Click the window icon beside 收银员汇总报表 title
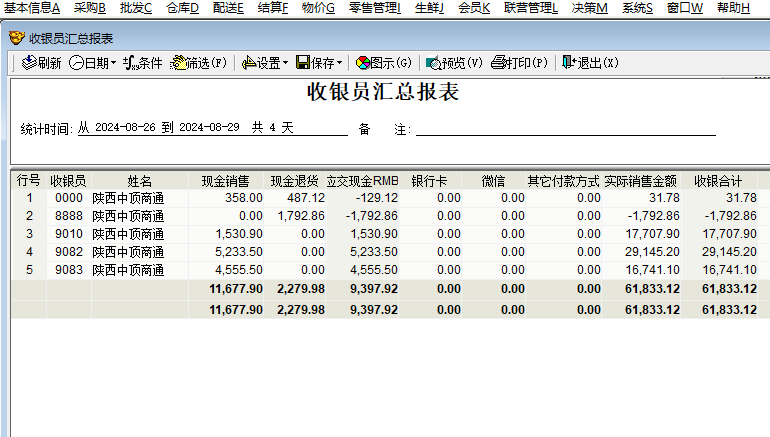The width and height of the screenshot is (770, 437). (x=17, y=38)
